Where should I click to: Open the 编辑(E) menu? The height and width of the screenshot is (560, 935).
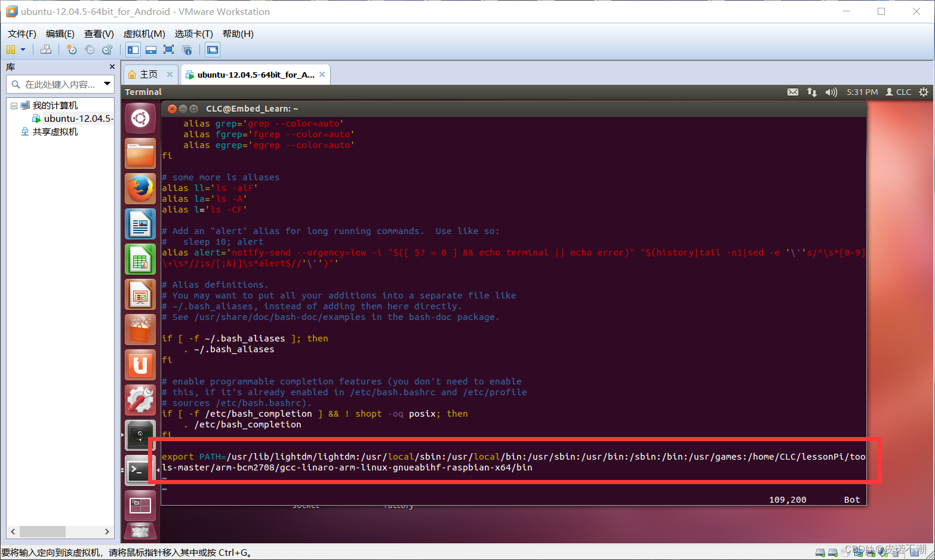(60, 34)
